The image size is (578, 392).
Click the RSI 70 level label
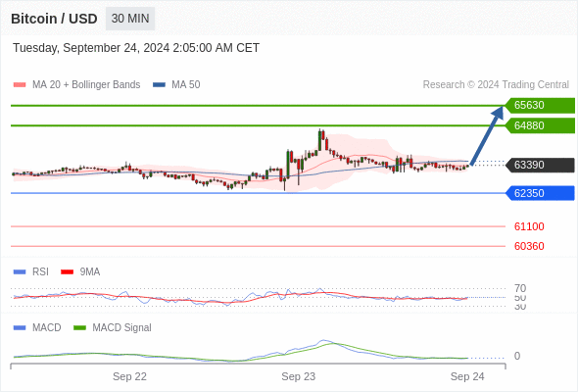pos(520,288)
